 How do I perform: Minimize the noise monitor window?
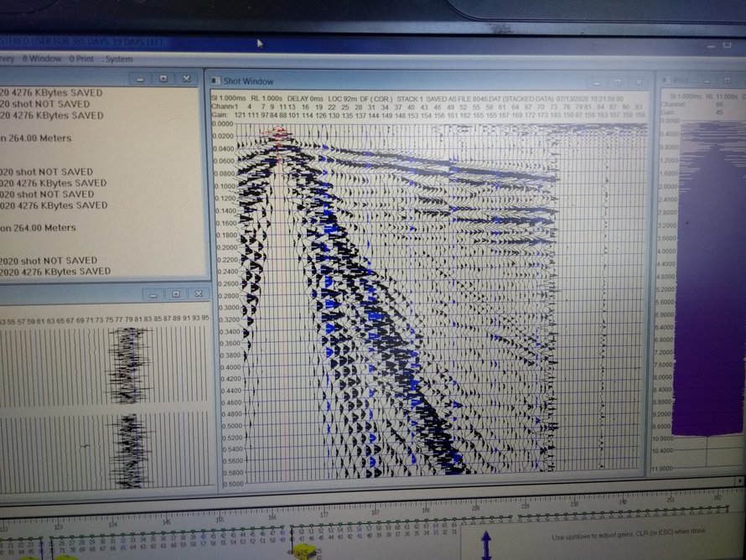(x=153, y=294)
